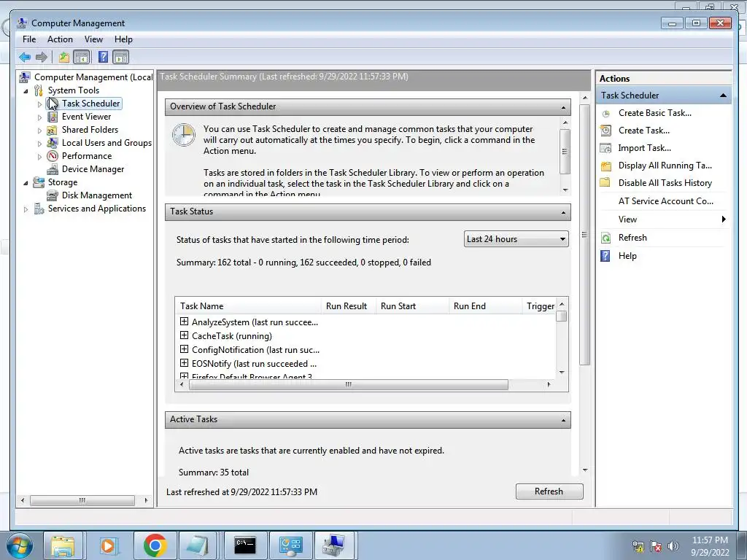Click the Display All Running Tasks icon

pyautogui.click(x=605, y=166)
